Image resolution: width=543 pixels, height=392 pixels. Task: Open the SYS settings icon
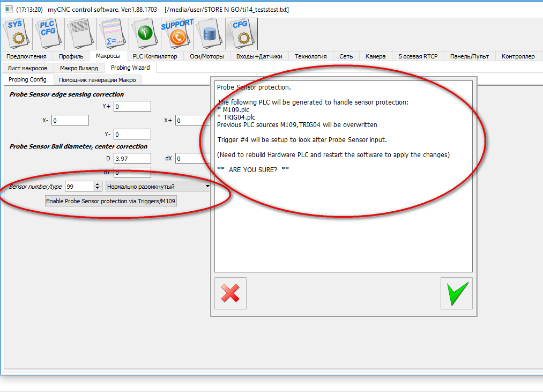click(x=16, y=34)
